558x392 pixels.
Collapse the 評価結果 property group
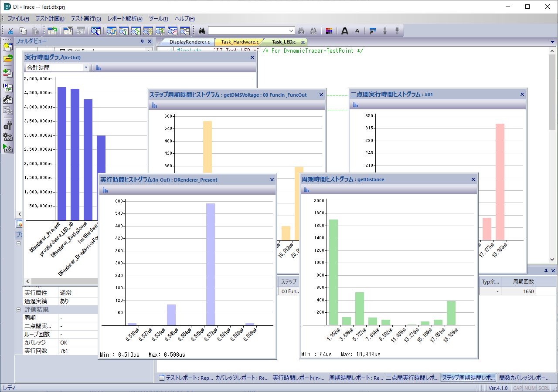[19, 310]
